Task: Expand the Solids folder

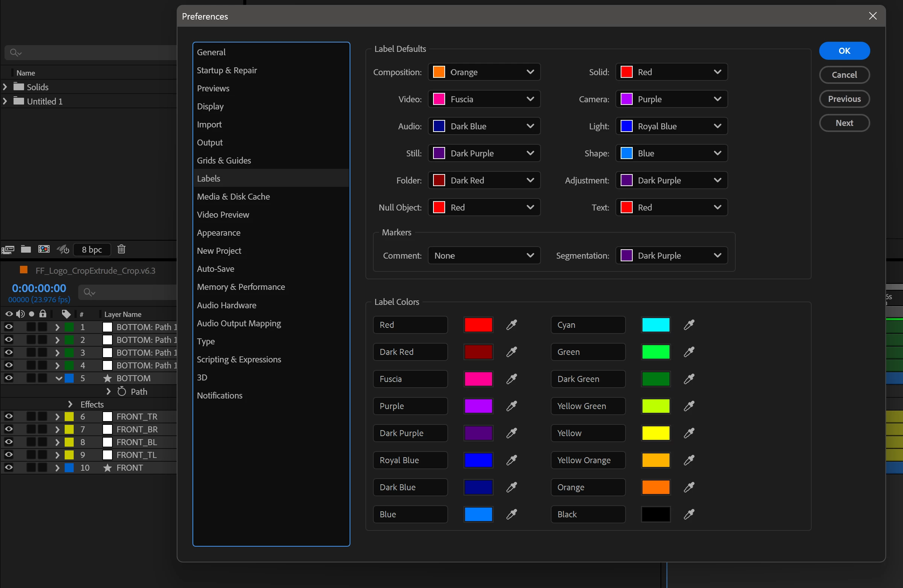Action: click(5, 87)
